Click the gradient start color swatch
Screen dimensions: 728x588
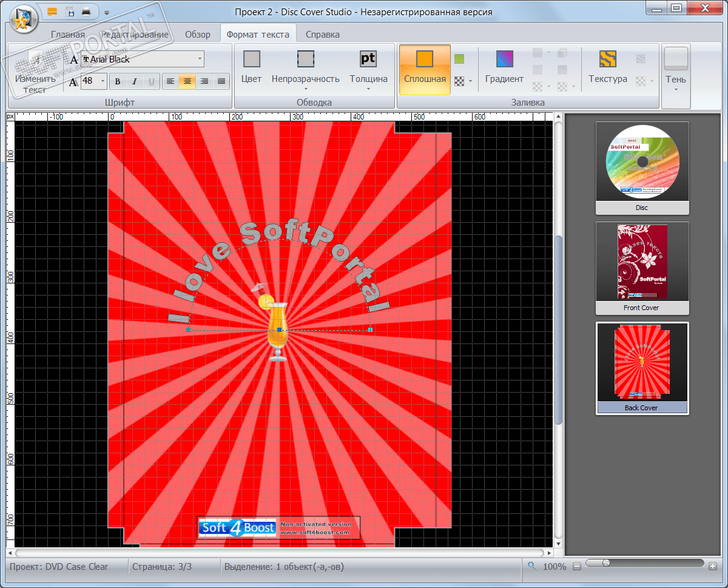coord(538,53)
